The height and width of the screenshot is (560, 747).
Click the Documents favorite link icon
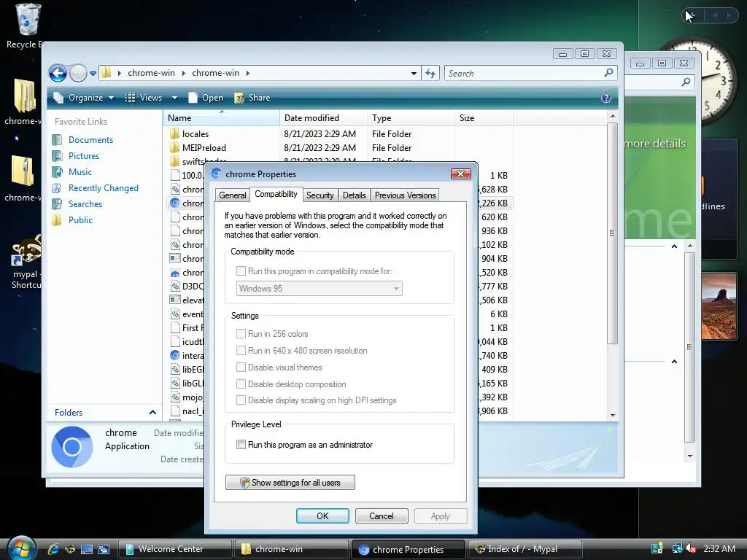pyautogui.click(x=57, y=139)
